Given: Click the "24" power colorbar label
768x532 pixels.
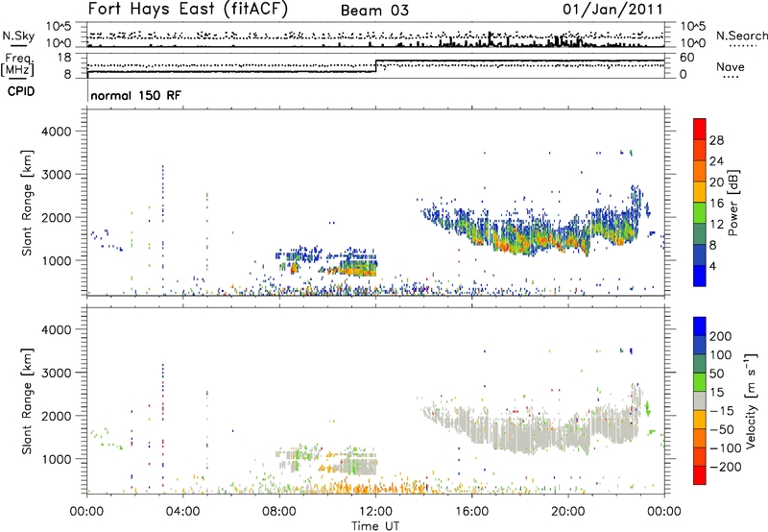Looking at the screenshot, I should pos(716,161).
